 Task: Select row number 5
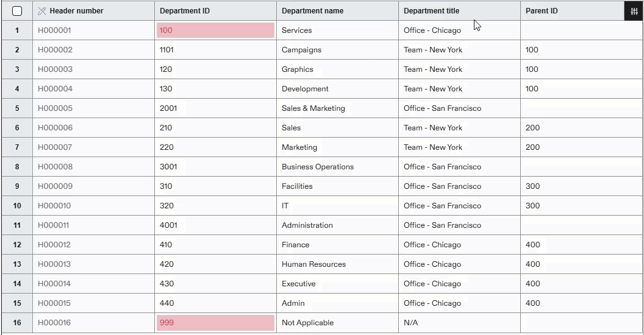(17, 108)
